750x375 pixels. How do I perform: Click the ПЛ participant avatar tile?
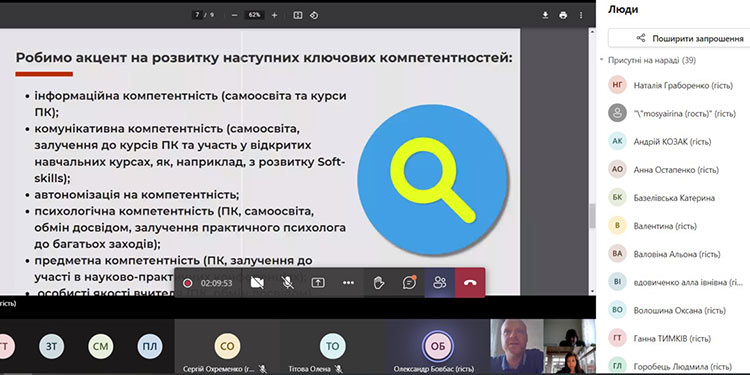click(x=150, y=346)
